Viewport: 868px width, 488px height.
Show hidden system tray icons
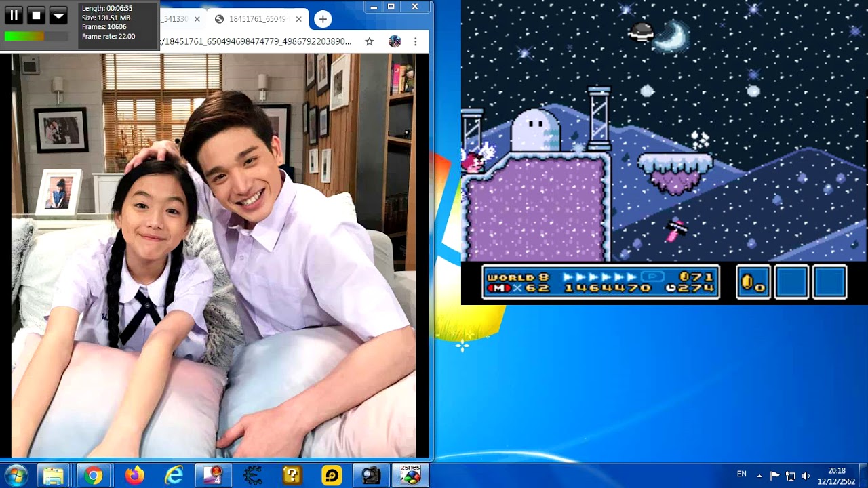(x=759, y=476)
